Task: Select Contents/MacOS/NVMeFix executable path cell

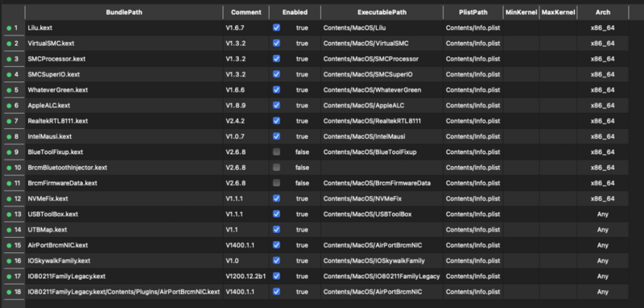Action: (x=382, y=198)
